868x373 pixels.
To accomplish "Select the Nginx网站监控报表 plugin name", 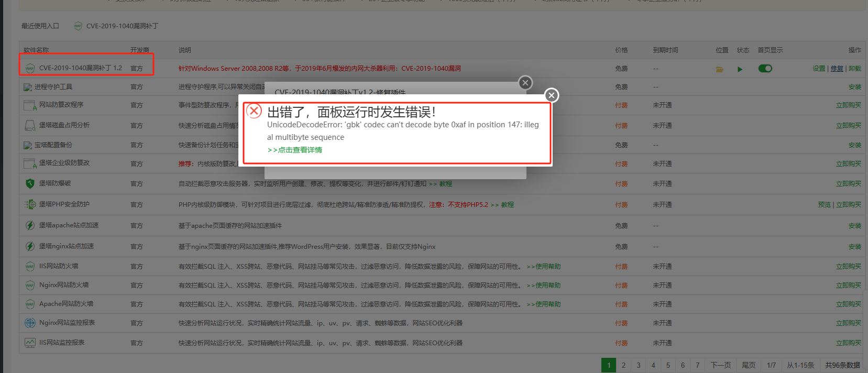I will [x=67, y=323].
